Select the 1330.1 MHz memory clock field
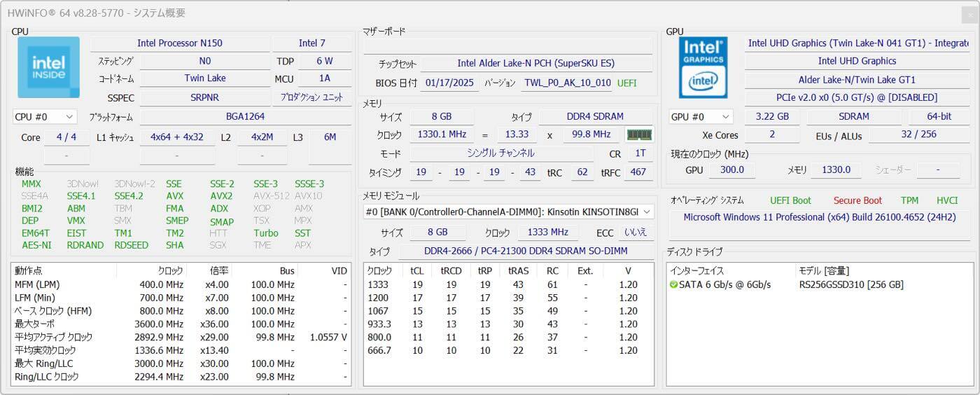Image resolution: width=980 pixels, height=395 pixels. click(x=442, y=134)
